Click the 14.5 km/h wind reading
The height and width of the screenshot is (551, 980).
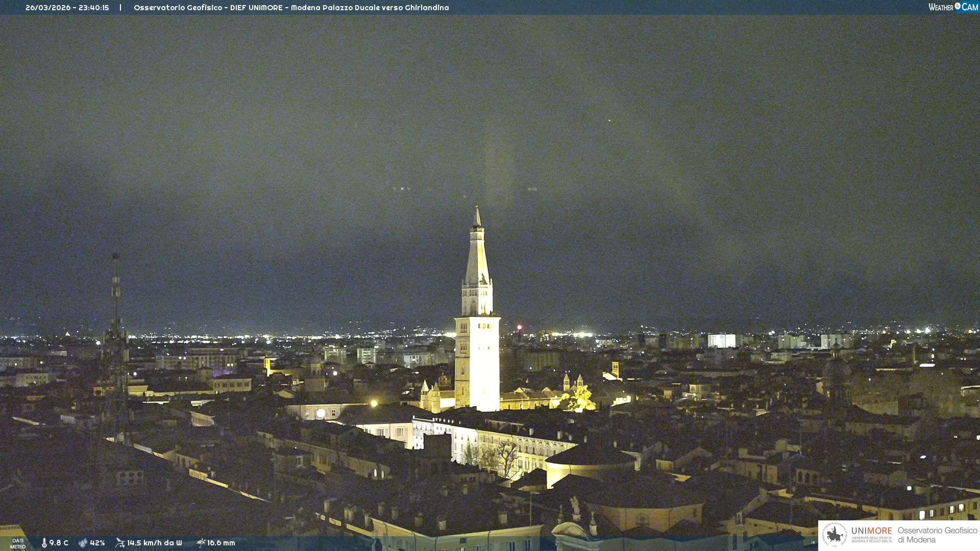[154, 543]
